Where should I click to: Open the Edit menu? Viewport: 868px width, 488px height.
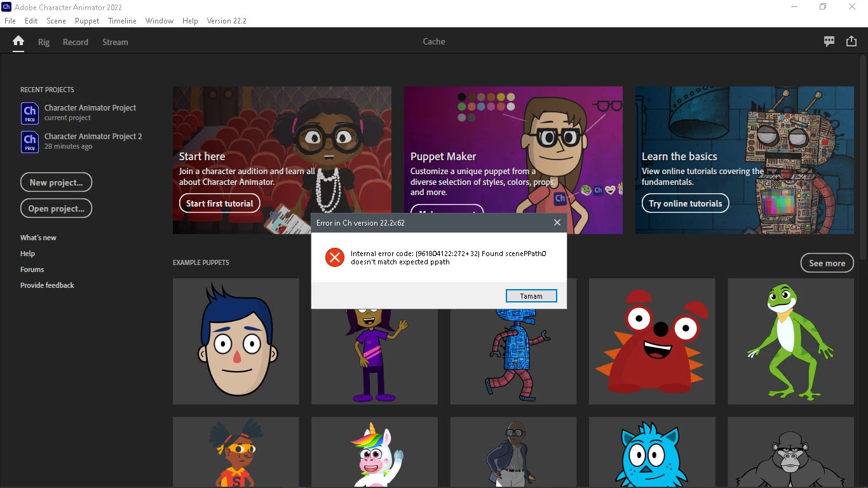coord(31,21)
